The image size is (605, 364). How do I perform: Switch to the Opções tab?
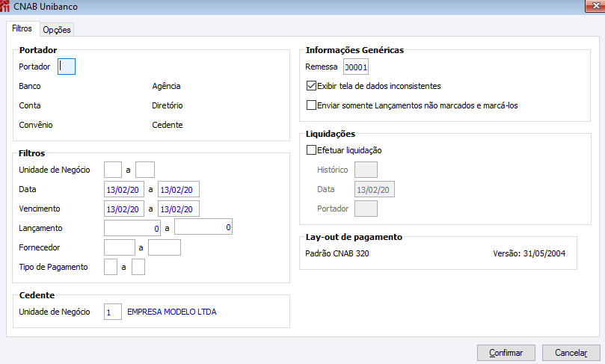56,30
